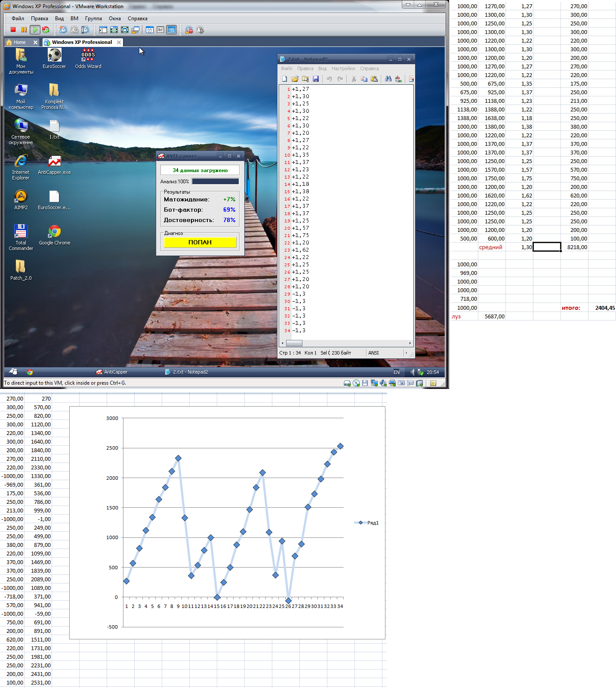Viewport: 616px width, 688px height.
Task: Enter VMware full screen mode
Action: 114,30
